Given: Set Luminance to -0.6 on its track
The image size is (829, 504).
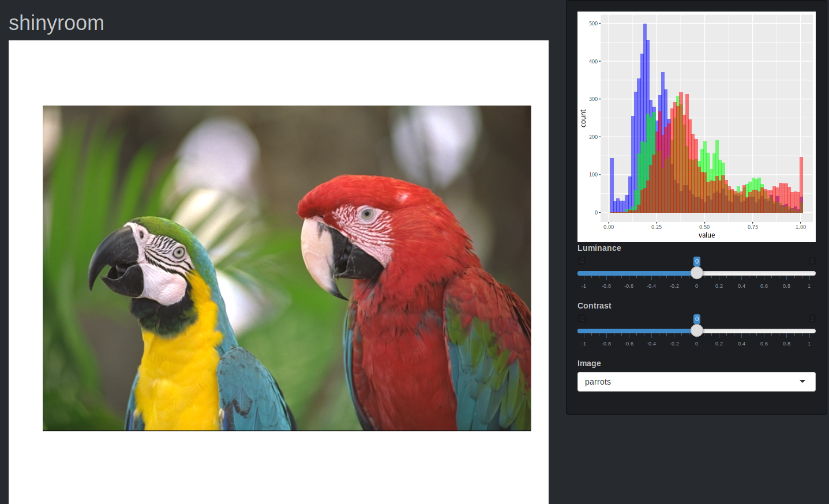Looking at the screenshot, I should point(629,273).
